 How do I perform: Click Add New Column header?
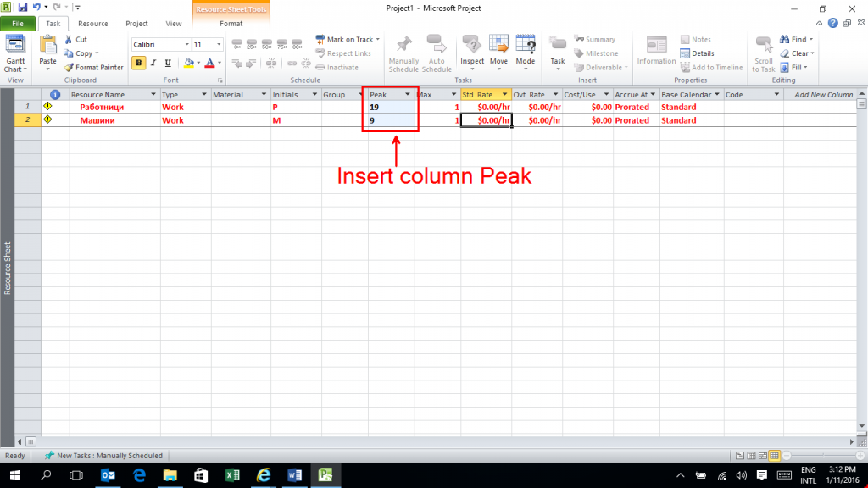(x=823, y=95)
